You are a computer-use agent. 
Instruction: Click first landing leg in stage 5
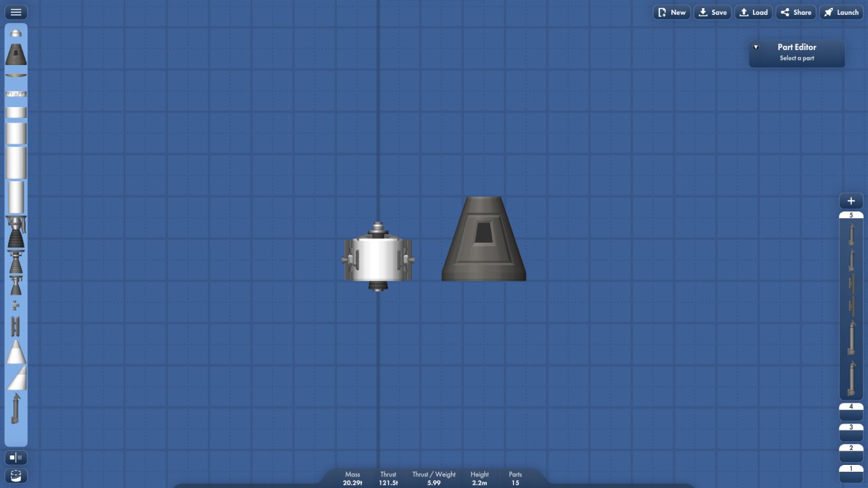tap(851, 233)
